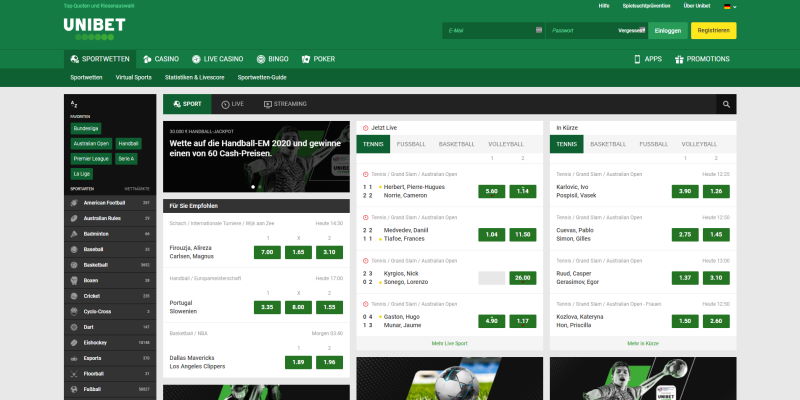Click the yellow Registrieren button
Image resolution: width=800 pixels, height=400 pixels.
[713, 31]
